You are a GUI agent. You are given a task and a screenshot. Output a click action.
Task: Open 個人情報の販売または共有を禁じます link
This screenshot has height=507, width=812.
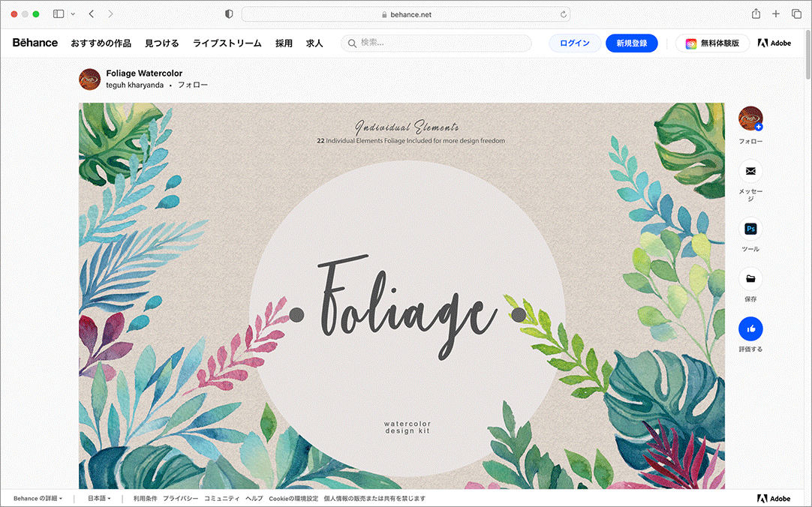click(374, 499)
